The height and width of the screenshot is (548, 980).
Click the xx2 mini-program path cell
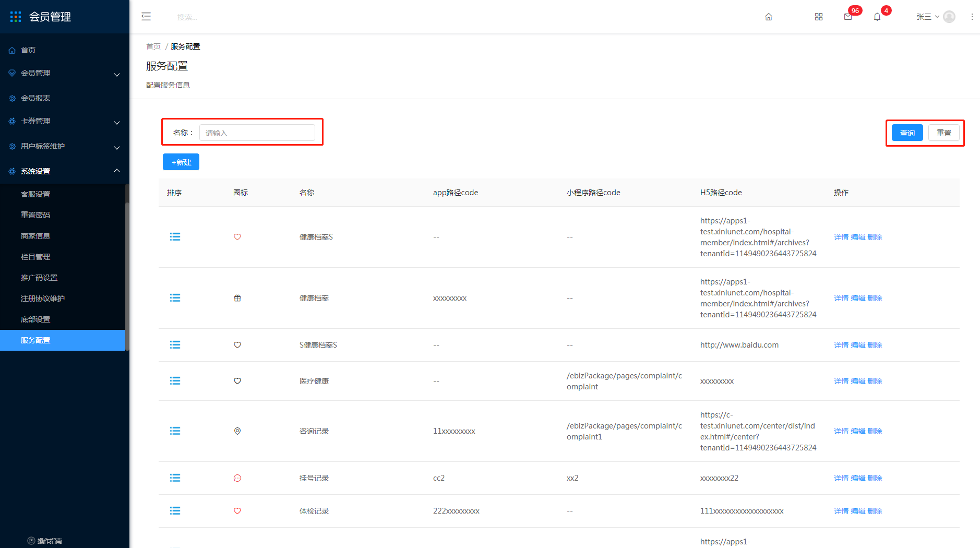(572, 478)
